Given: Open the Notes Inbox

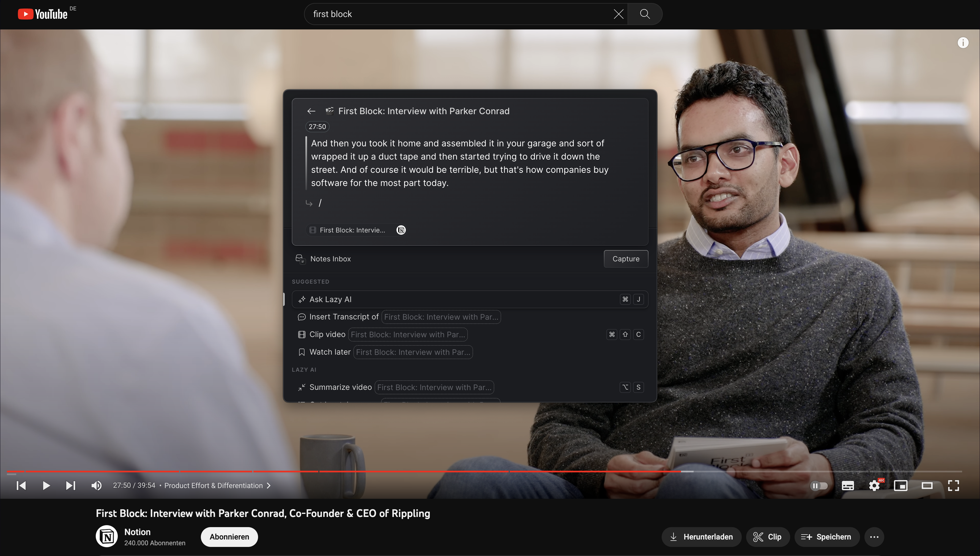Looking at the screenshot, I should click(331, 259).
